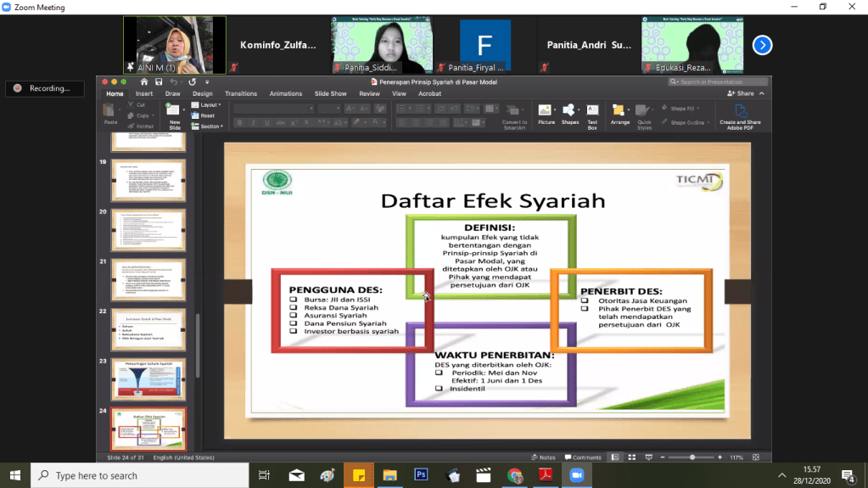The height and width of the screenshot is (488, 868).
Task: Toggle the Comments pane
Action: point(583,457)
